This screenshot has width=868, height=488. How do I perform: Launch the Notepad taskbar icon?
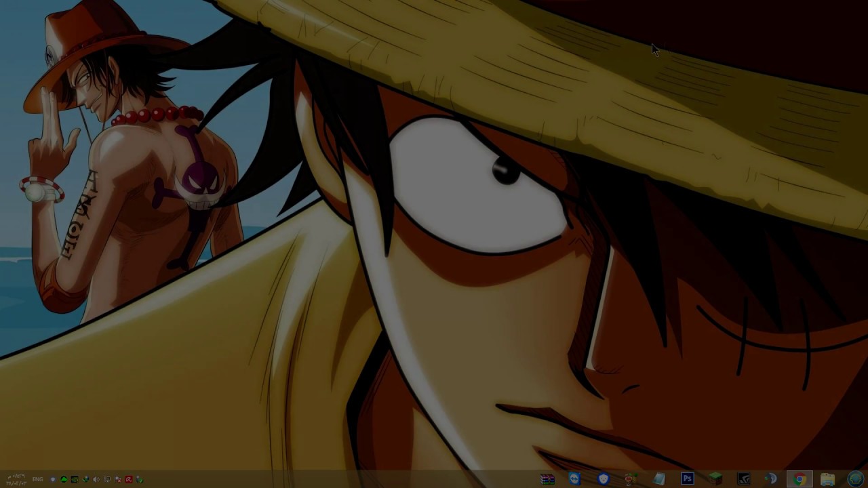[x=659, y=479]
